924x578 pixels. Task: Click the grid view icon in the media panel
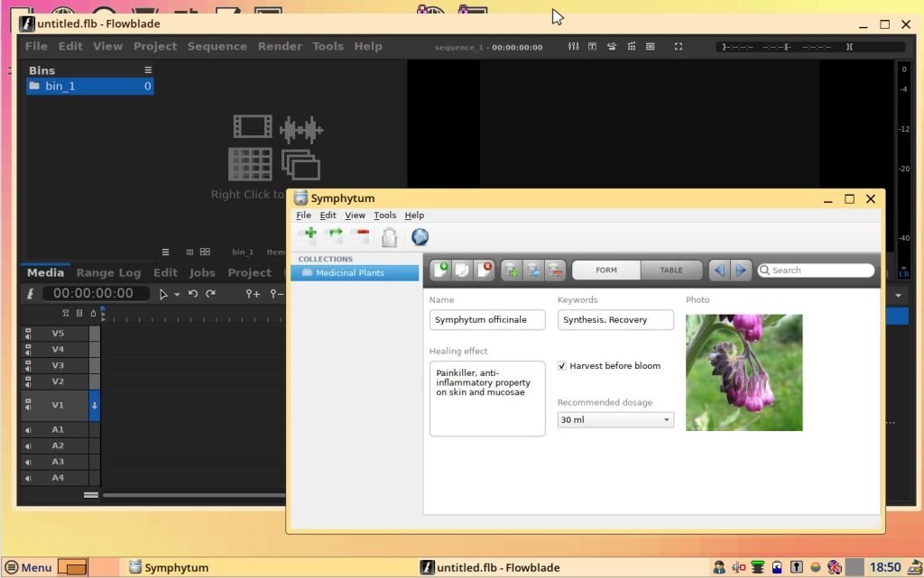click(205, 252)
